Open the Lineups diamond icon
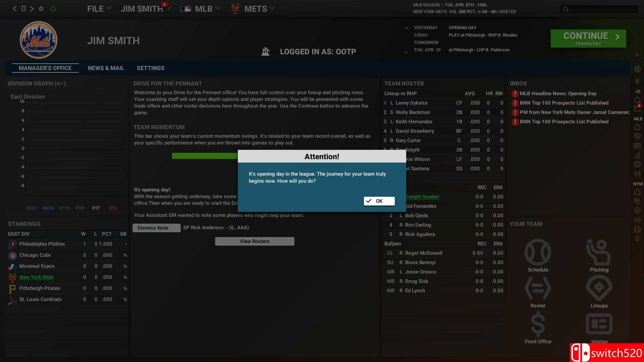Viewport: 644px width, 362px height. click(599, 288)
